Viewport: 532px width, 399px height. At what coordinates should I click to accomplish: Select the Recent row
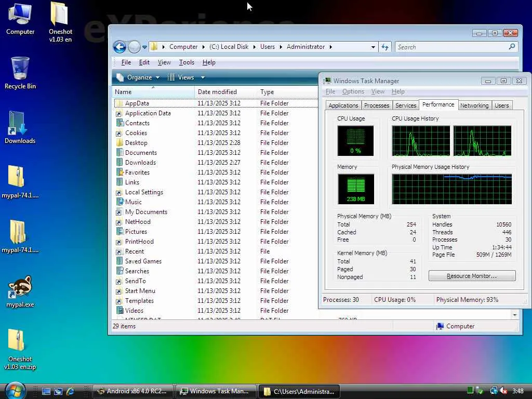[x=216, y=251]
